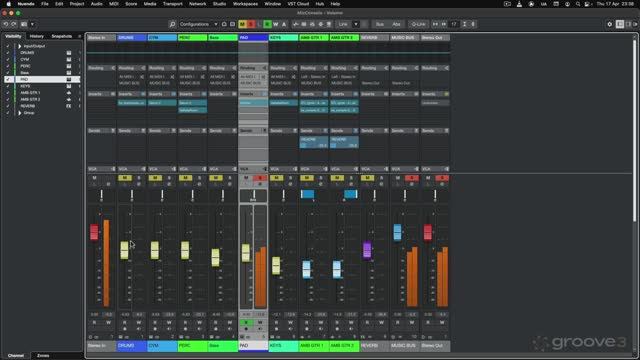Unmute the DRUMS channel

pos(124,178)
